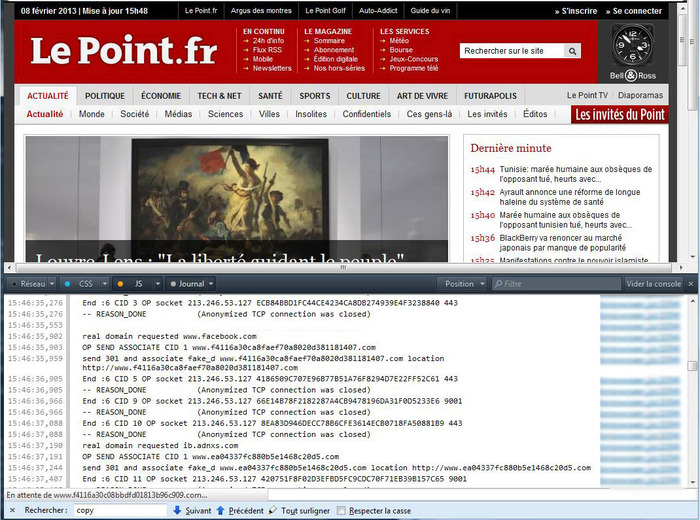Select the SANTÉ tab
Viewport: 700px width, 520px height.
(x=270, y=96)
